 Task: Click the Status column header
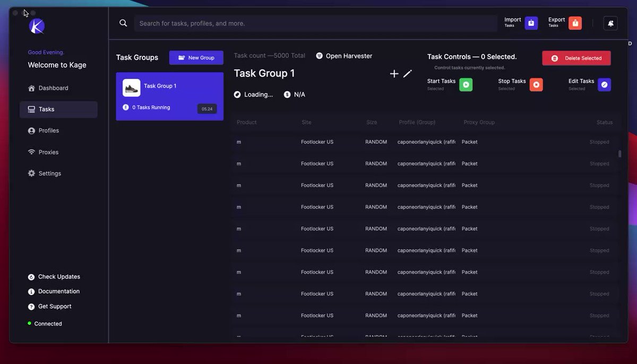click(x=605, y=123)
